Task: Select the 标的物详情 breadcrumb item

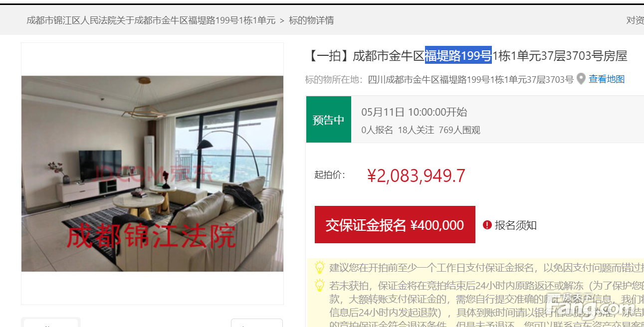Action: click(311, 20)
